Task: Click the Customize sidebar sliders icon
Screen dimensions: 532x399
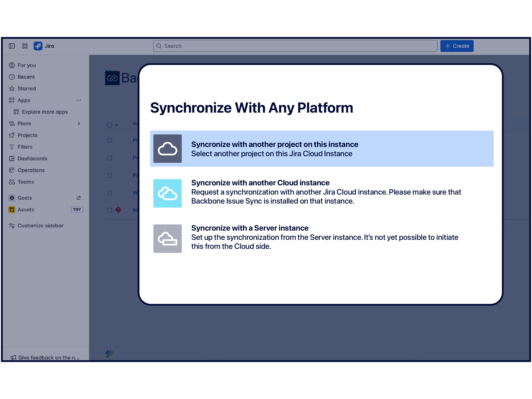Action: click(12, 226)
